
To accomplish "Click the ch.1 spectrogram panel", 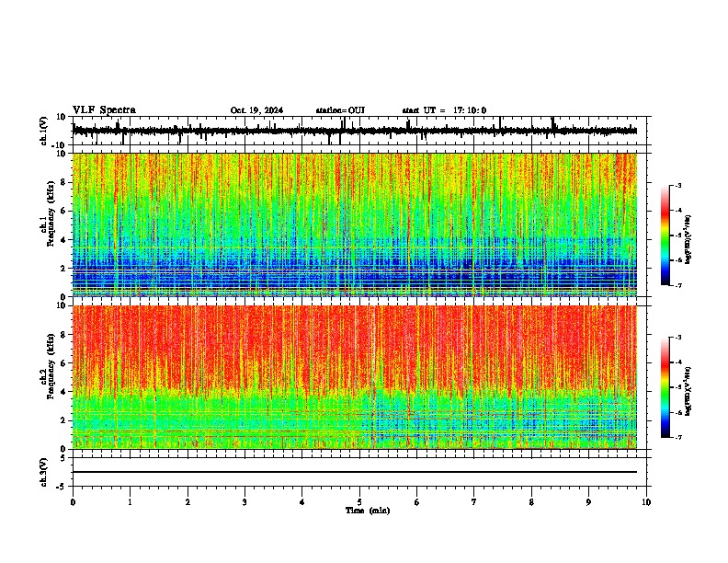I will click(x=355, y=224).
